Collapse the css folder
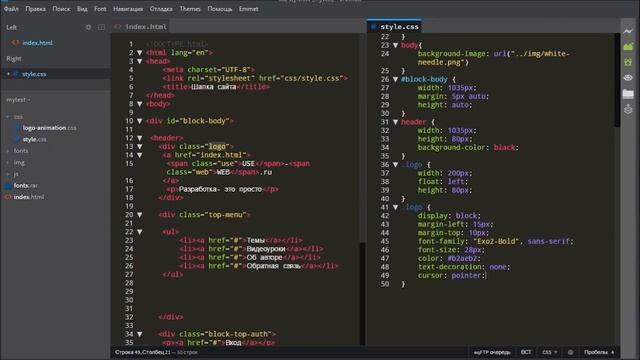This screenshot has width=640, height=360. click(x=8, y=117)
